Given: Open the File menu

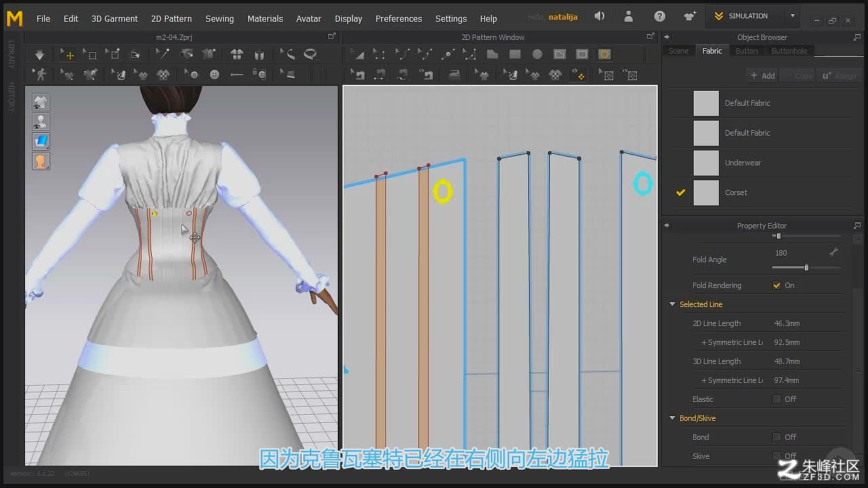Looking at the screenshot, I should [43, 18].
